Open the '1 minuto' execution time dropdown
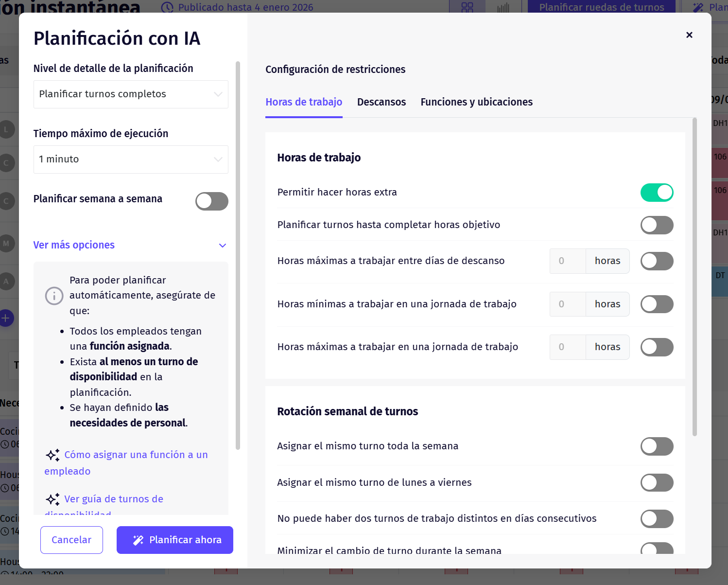728x585 pixels. [131, 159]
